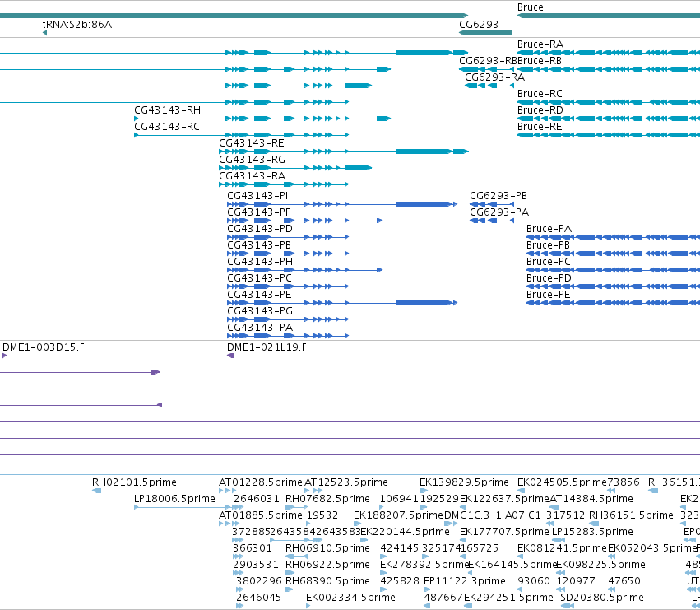This screenshot has height=610, width=700.
Task: Click the EP11122.3prime EST label
Action: pyautogui.click(x=464, y=581)
